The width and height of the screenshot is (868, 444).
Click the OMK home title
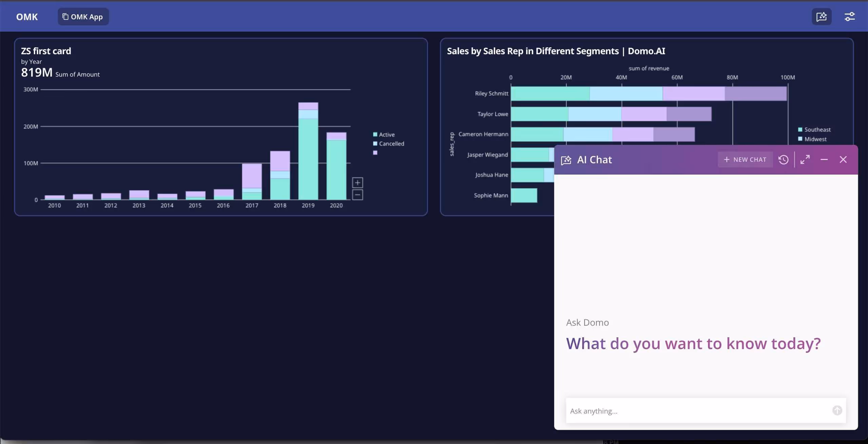point(27,17)
